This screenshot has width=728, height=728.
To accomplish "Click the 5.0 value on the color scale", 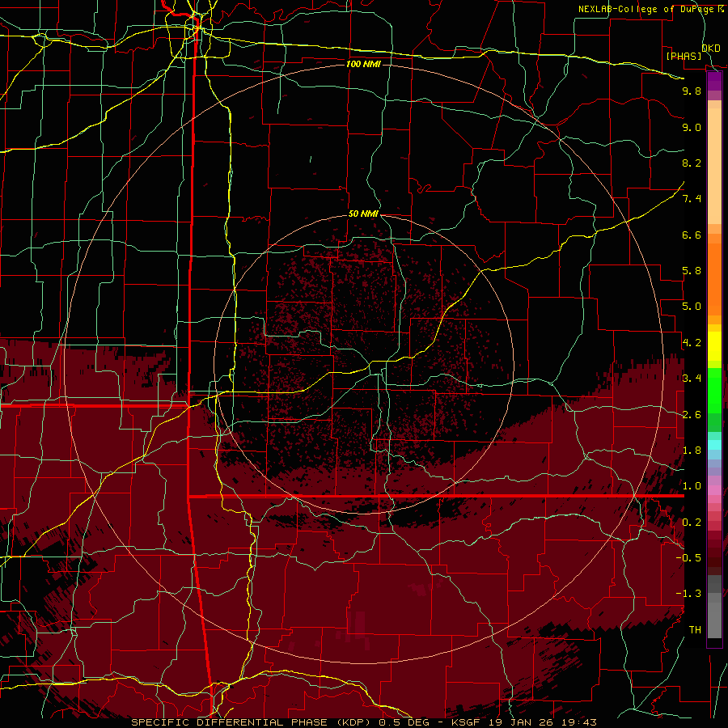I will (x=692, y=307).
